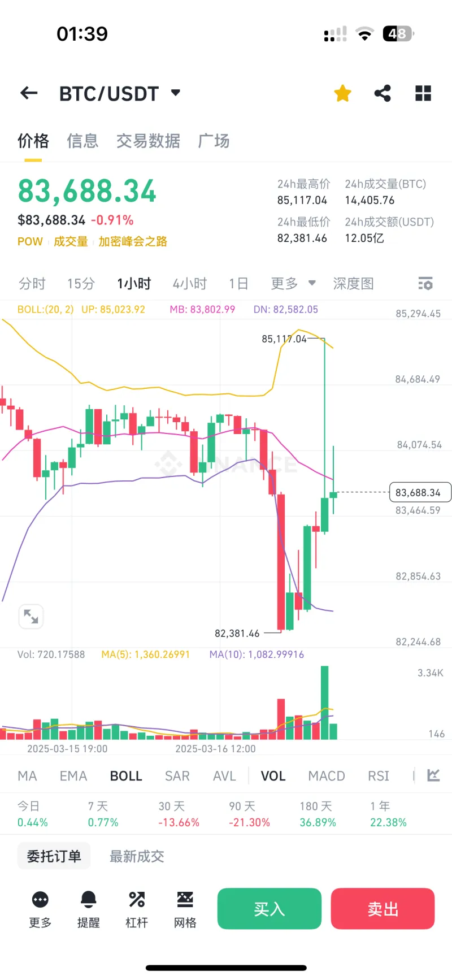Switch volume indicator to MA
Screen dimensions: 452x980
tap(27, 775)
